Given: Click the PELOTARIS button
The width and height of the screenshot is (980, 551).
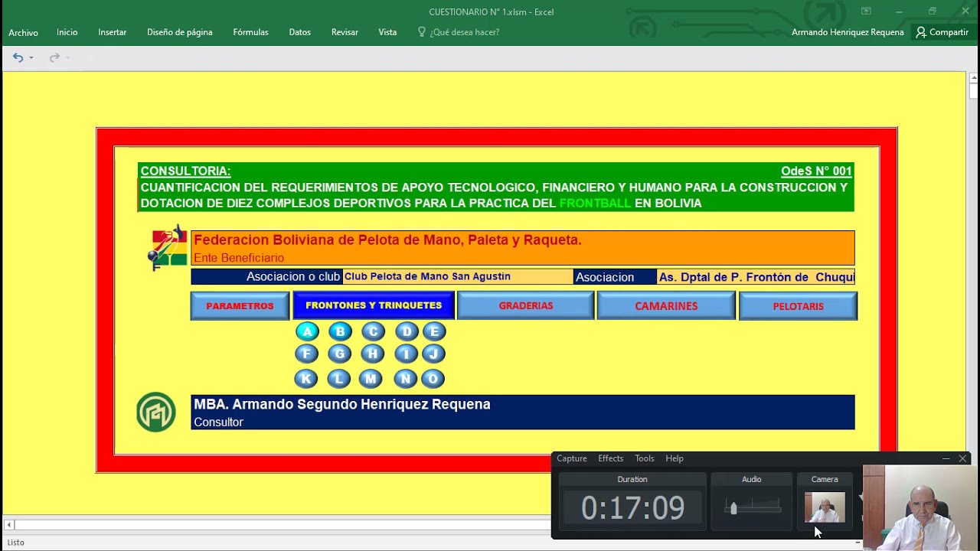Looking at the screenshot, I should [x=798, y=306].
